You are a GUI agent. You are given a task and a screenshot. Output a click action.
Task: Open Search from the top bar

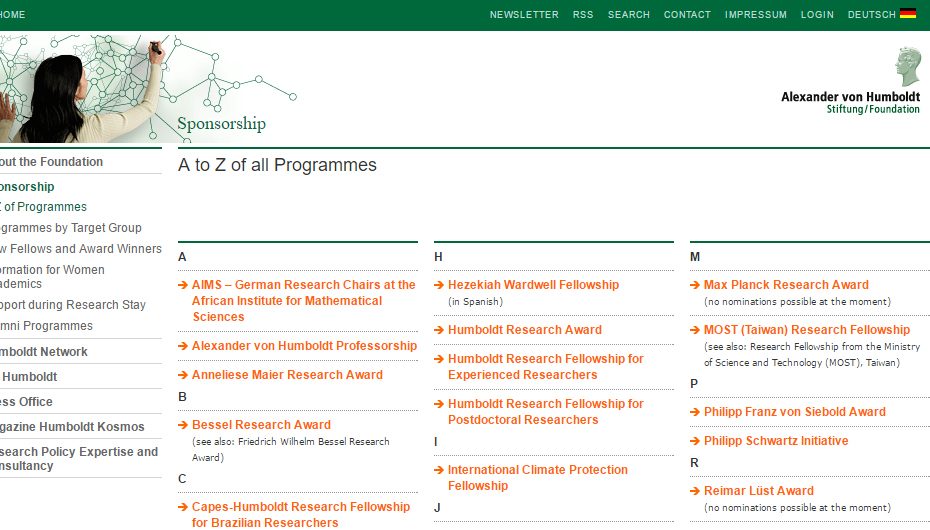[629, 14]
